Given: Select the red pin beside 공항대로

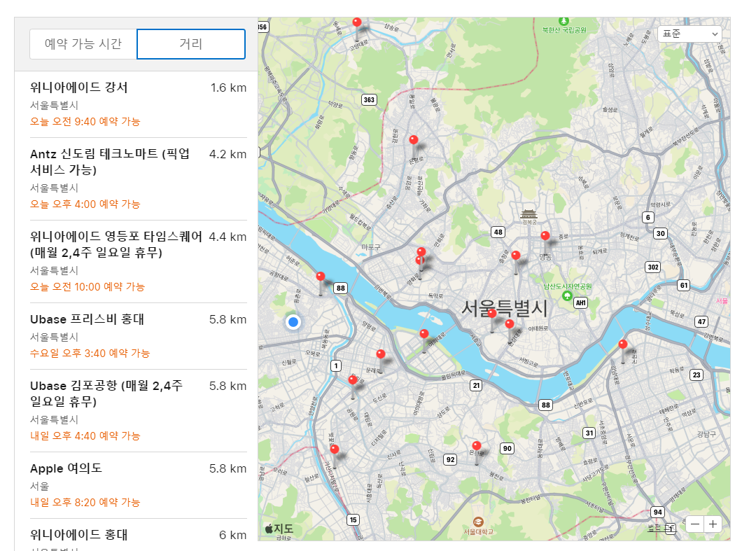Looking at the screenshot, I should pos(321,277).
